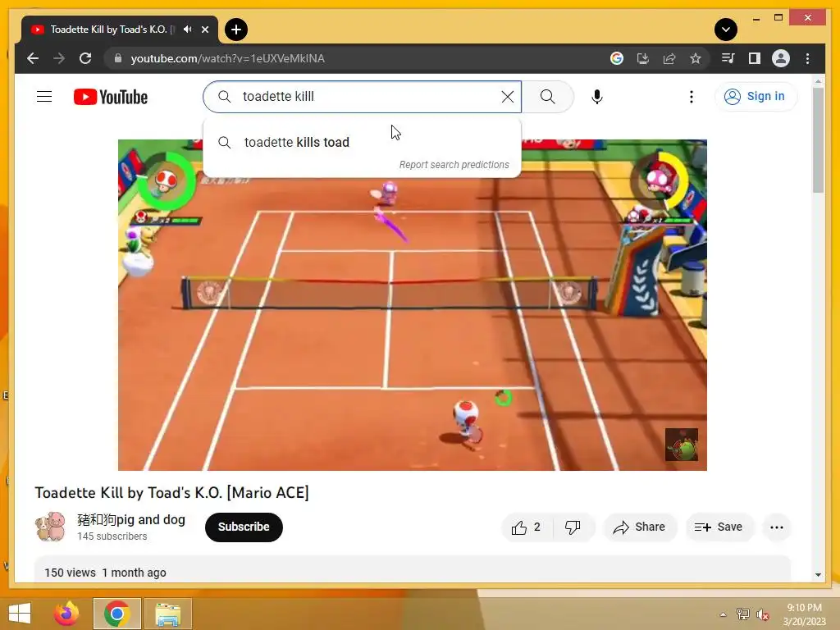The image size is (840, 630).
Task: Open a new tab with plus
Action: (x=235, y=30)
